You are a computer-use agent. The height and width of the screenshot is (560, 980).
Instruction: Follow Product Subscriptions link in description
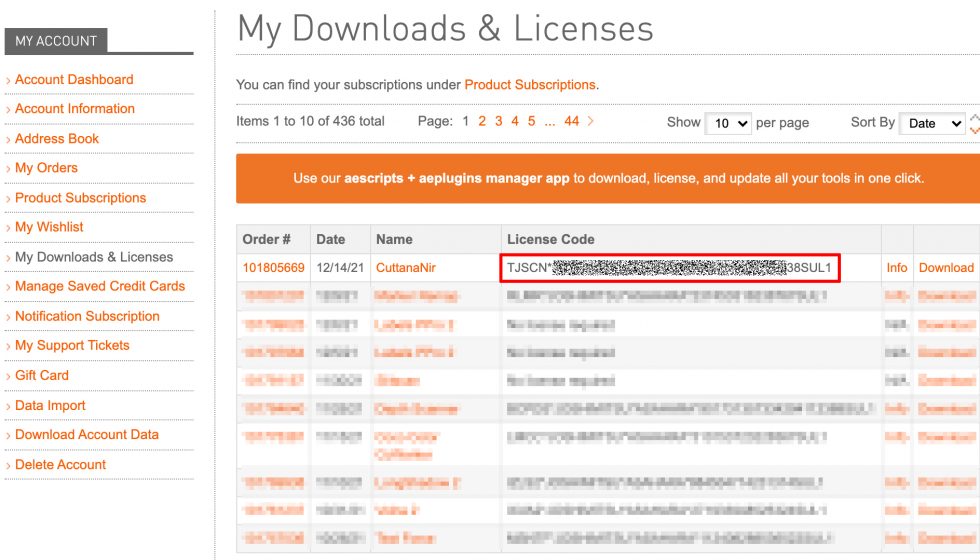click(530, 85)
